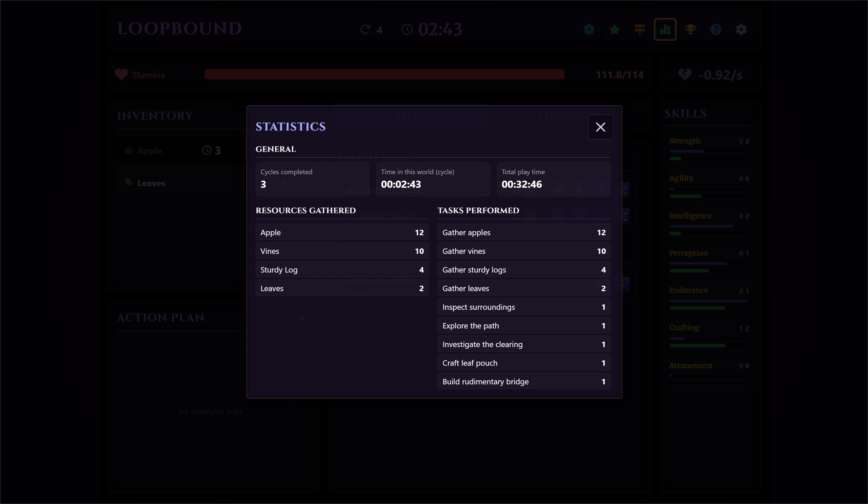Click the Intelligence skill label

click(690, 216)
